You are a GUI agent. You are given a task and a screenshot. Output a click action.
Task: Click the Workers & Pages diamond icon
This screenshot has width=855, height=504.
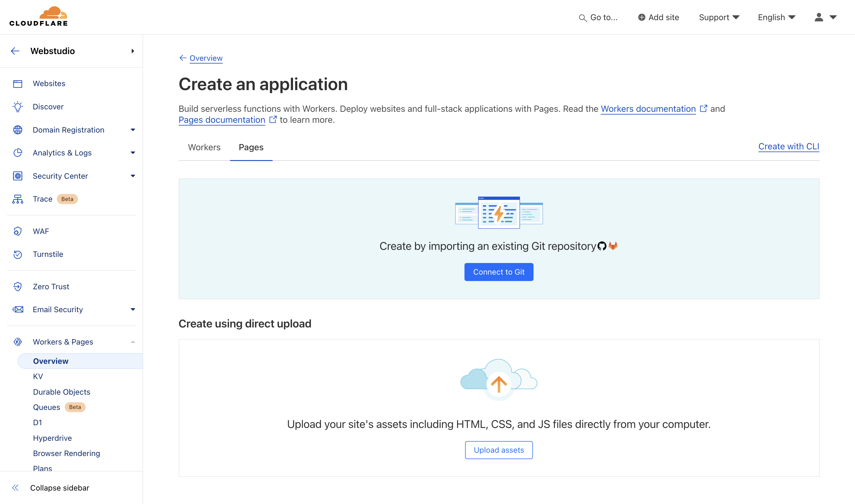18,342
